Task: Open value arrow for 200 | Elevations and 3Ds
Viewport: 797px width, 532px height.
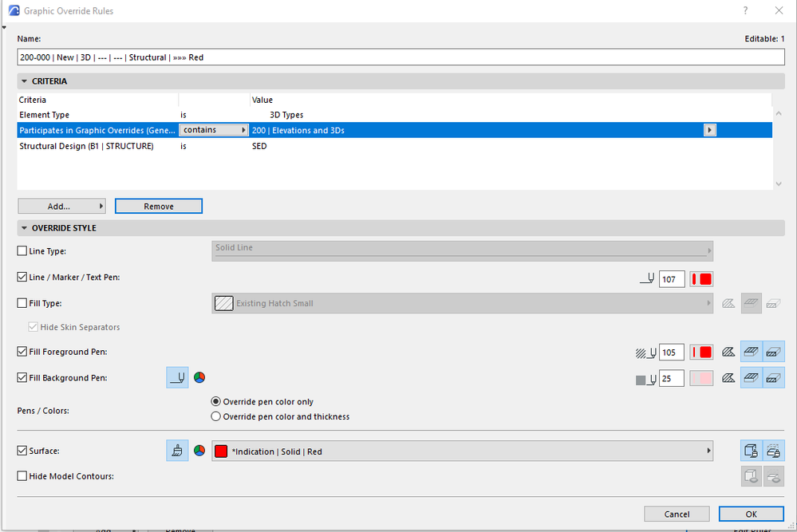Action: coord(709,130)
